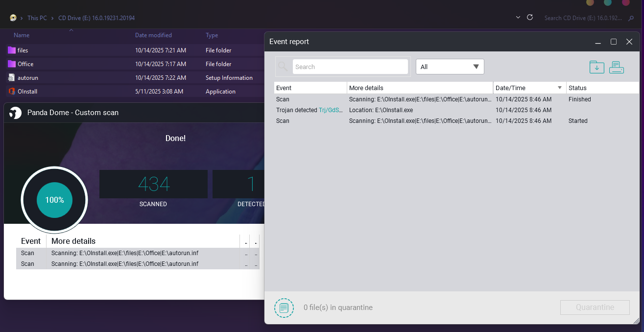Click the CD Drive (E:) breadcrumb
The width and height of the screenshot is (644, 332).
[x=96, y=18]
